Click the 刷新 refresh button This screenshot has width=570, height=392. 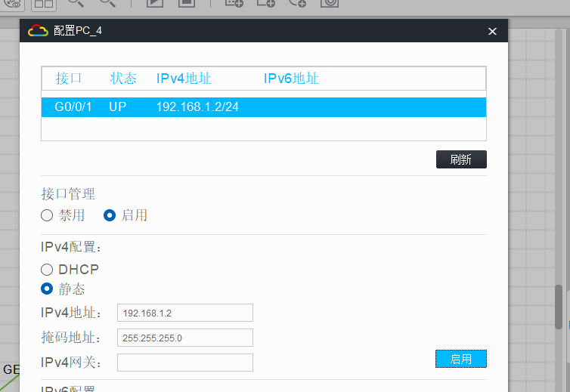[x=461, y=159]
